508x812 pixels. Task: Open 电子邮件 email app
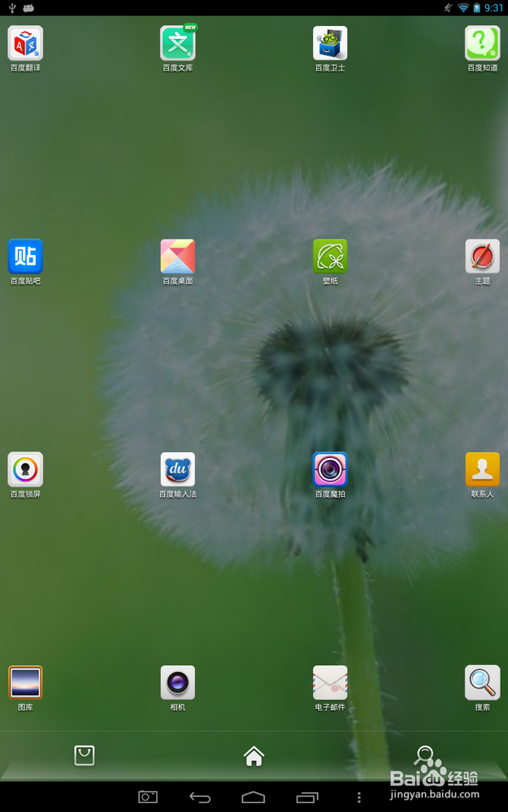click(x=330, y=683)
